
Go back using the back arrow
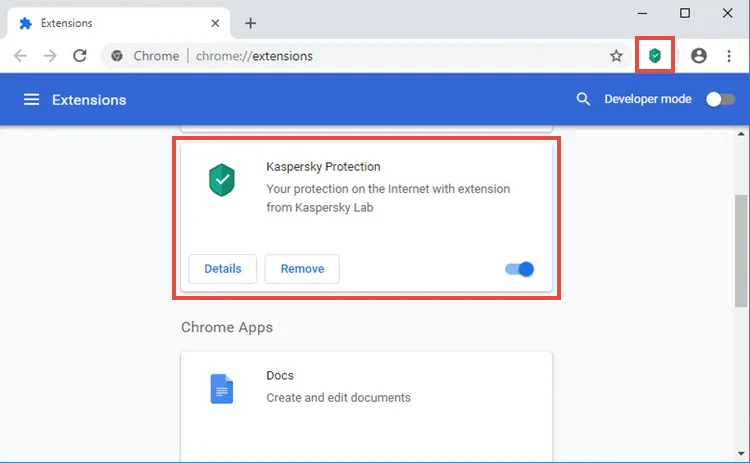pos(21,56)
